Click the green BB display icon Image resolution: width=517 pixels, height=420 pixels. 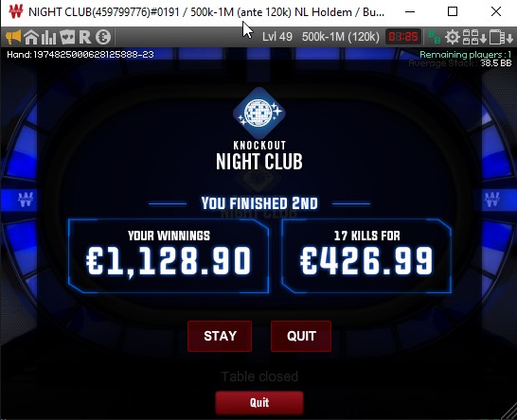pos(434,37)
